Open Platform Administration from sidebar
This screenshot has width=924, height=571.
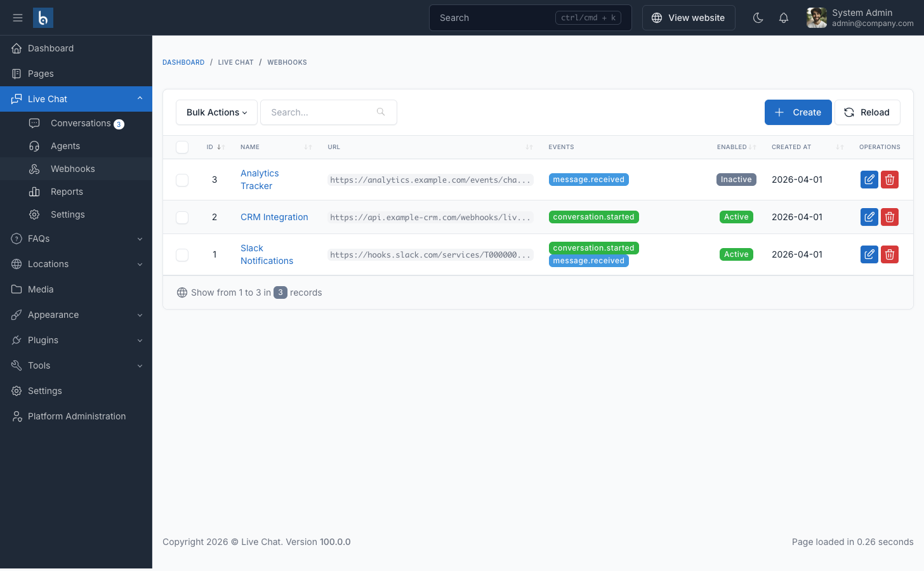[76, 416]
